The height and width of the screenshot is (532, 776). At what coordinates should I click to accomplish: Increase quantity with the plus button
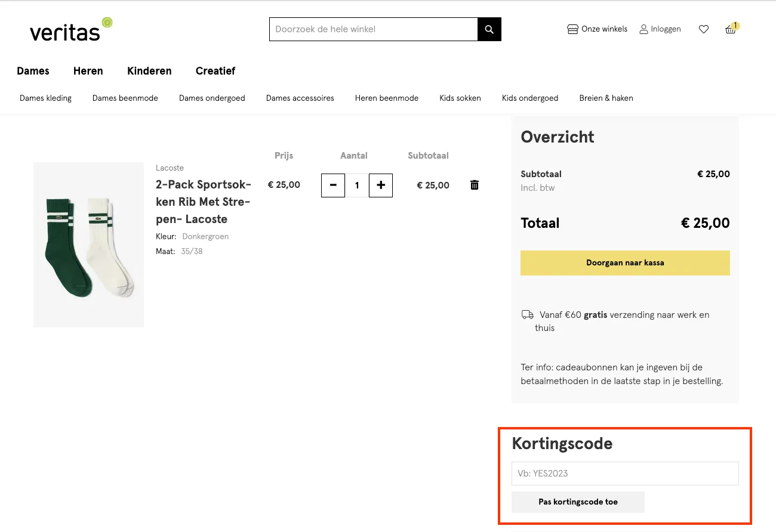(380, 185)
